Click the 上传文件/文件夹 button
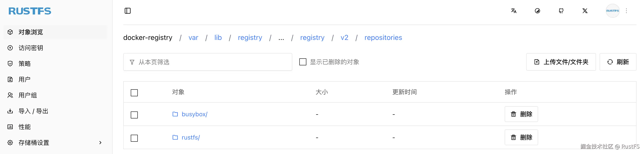644x154 pixels. coord(561,62)
